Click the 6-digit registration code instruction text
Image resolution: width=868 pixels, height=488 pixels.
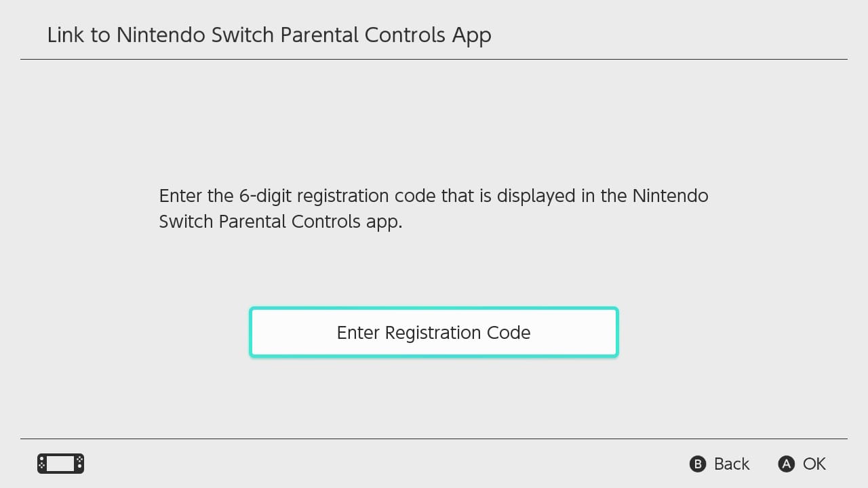click(x=433, y=209)
